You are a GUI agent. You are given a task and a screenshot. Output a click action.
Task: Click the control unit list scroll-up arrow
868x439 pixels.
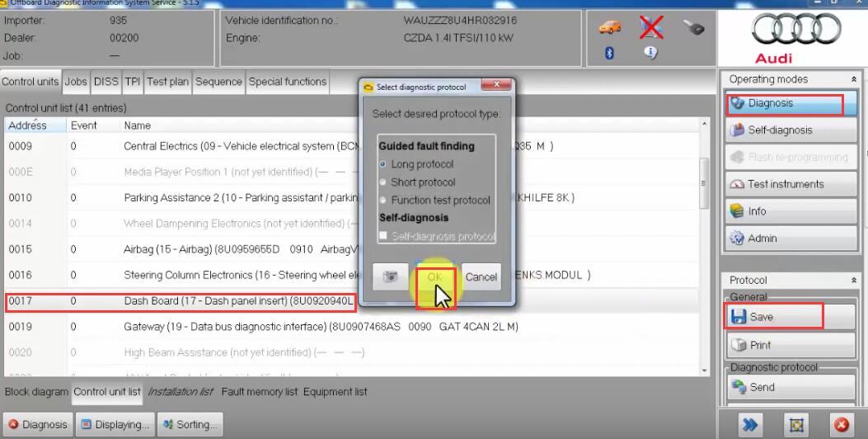(x=705, y=124)
